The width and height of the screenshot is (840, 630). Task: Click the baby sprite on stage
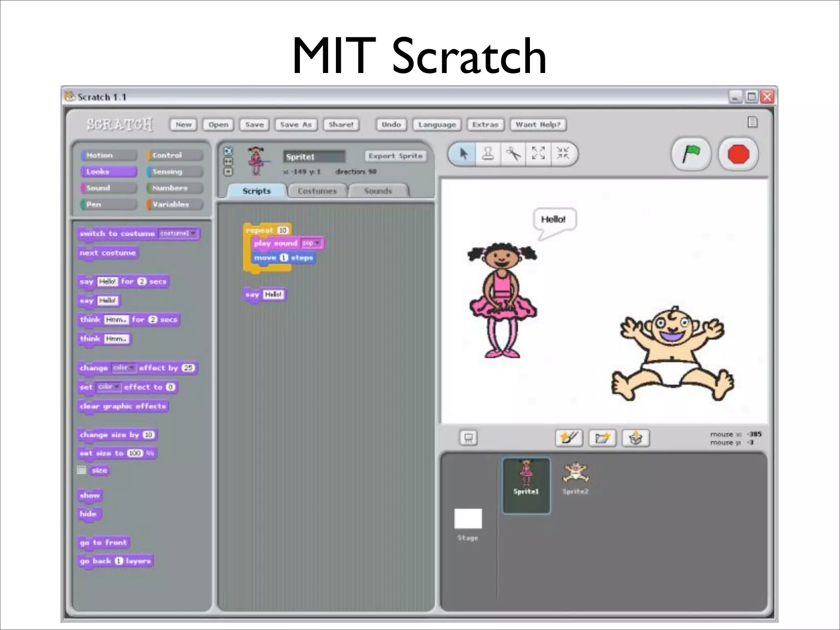673,354
